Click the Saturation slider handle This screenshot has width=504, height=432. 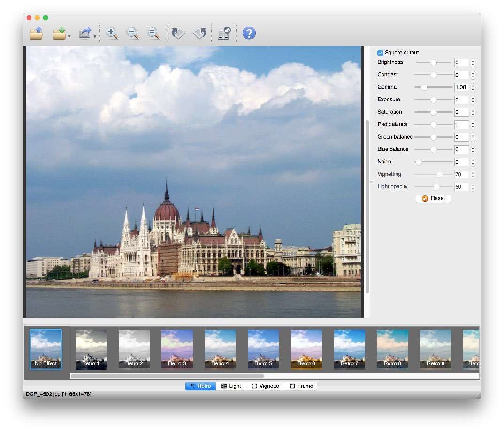[434, 112]
